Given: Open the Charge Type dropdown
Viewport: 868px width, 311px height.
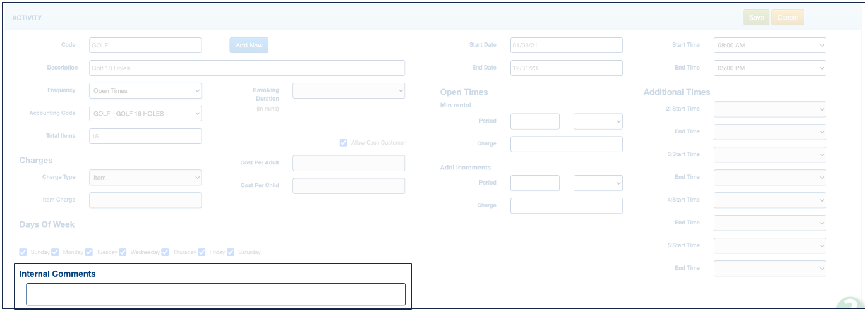Looking at the screenshot, I should click(x=145, y=178).
